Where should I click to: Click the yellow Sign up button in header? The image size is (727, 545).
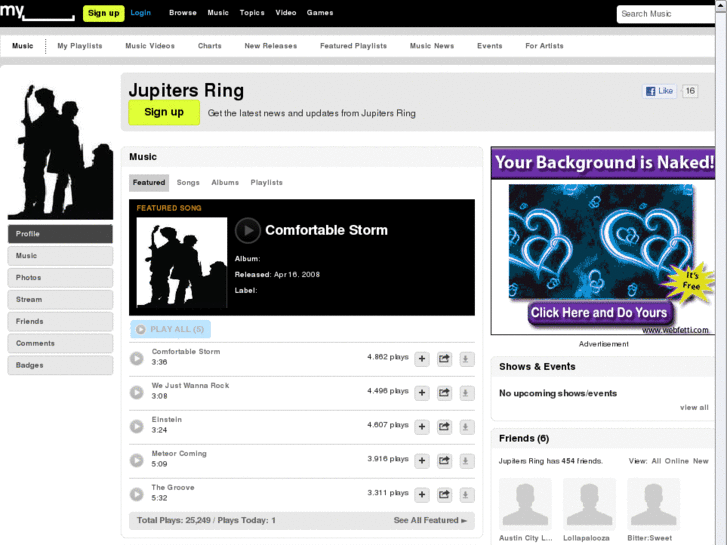(x=103, y=13)
